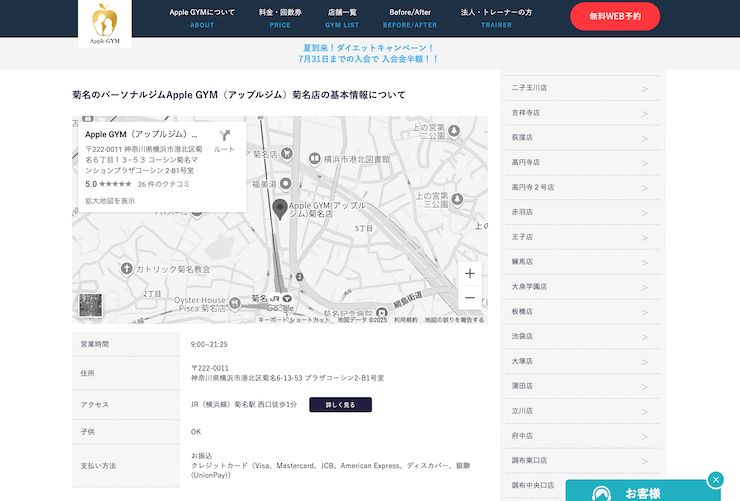
Task: Zoom out the map with minus button
Action: [x=470, y=298]
